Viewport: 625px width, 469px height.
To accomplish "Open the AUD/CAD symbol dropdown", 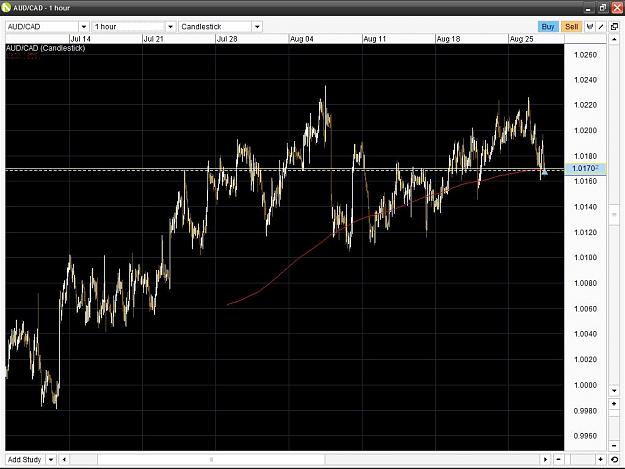I will (84, 27).
